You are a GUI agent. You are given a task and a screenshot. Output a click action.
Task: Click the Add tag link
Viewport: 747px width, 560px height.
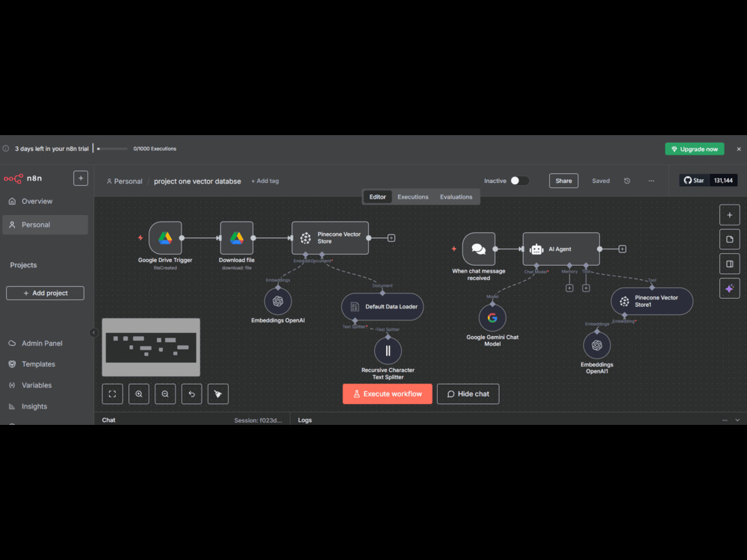[265, 181]
